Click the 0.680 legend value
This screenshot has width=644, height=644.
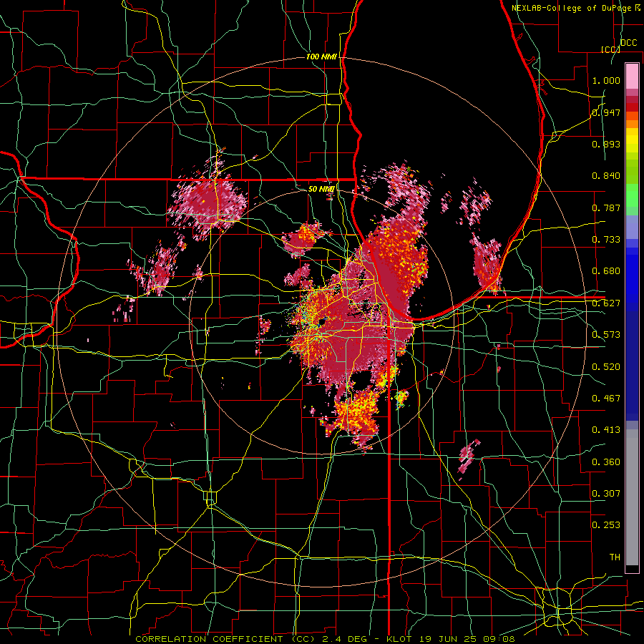(x=606, y=271)
